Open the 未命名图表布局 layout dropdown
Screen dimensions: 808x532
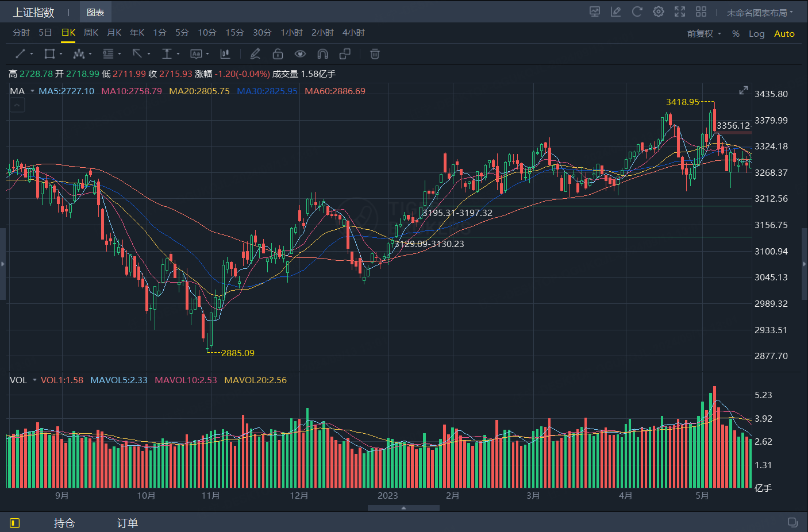coord(760,13)
